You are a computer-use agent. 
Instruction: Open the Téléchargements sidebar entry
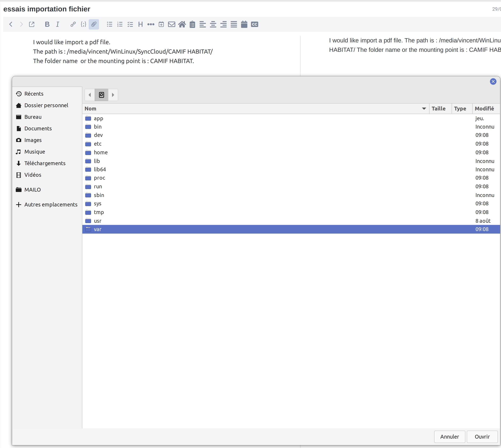point(45,163)
